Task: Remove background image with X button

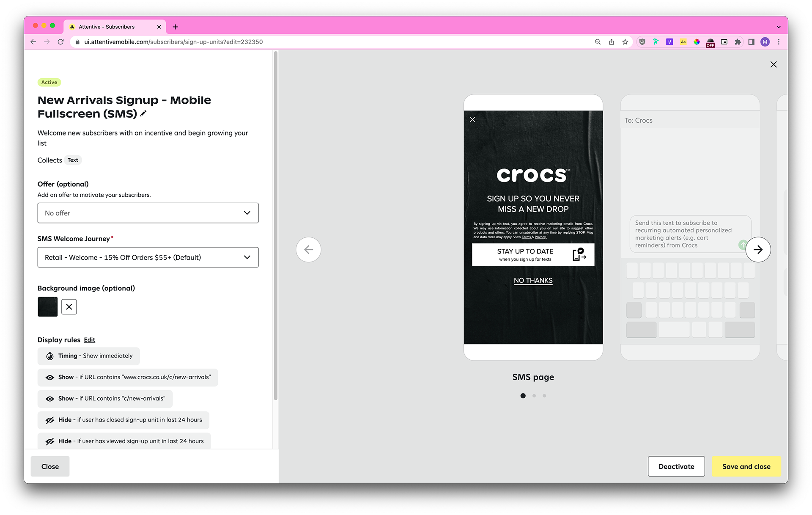Action: click(69, 307)
